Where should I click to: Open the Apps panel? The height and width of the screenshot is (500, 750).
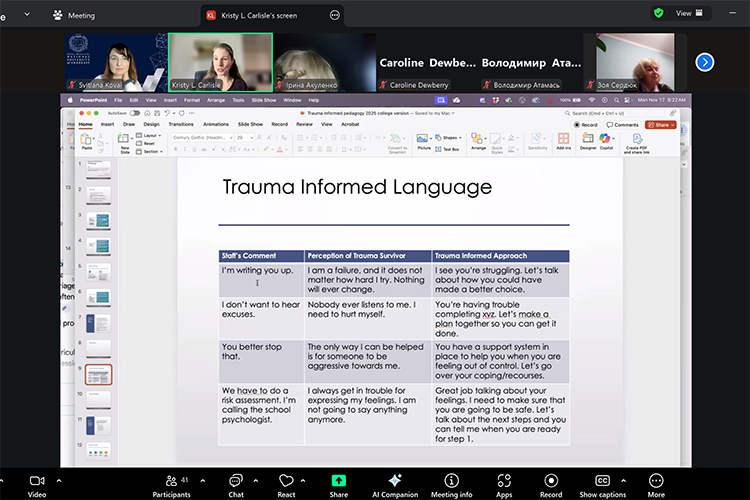[x=504, y=482]
